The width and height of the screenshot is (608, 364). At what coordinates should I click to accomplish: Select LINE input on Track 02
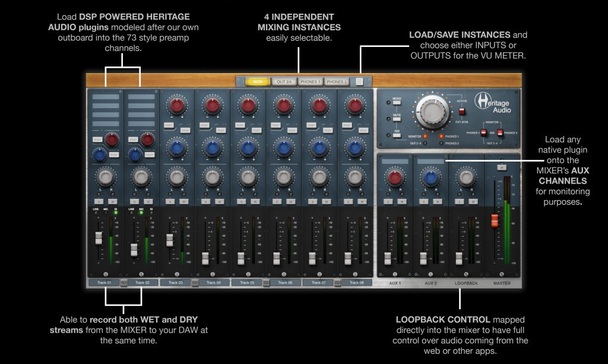(x=131, y=213)
